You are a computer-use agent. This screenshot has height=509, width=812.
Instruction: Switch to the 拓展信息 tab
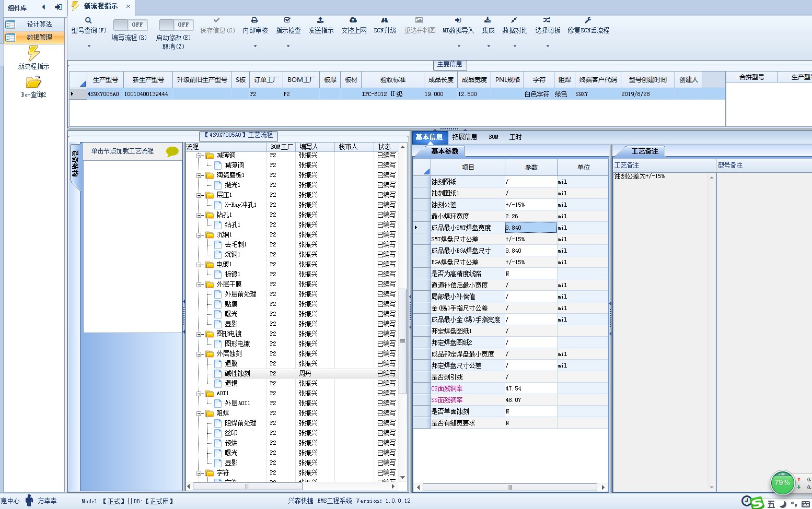465,137
